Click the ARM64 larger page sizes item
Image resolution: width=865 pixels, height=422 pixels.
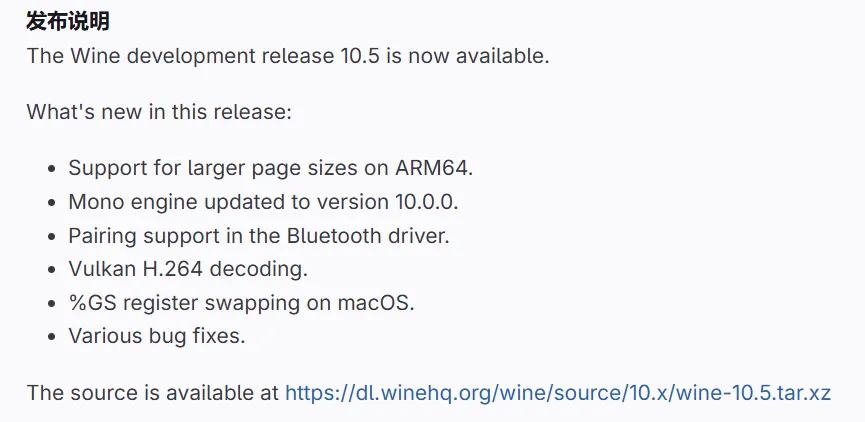pos(270,168)
